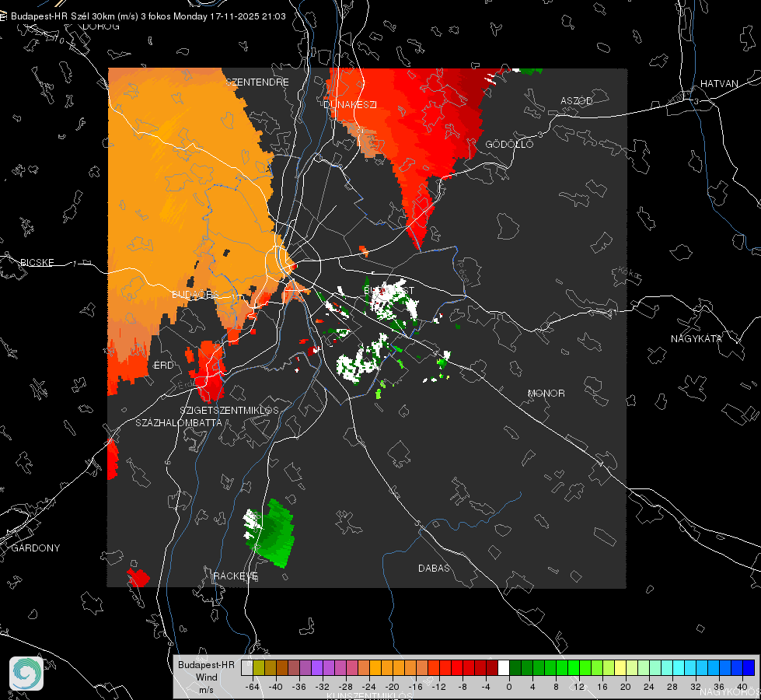Click the green radar echo near Ráckeve
761x700 pixels.
pyautogui.click(x=276, y=534)
